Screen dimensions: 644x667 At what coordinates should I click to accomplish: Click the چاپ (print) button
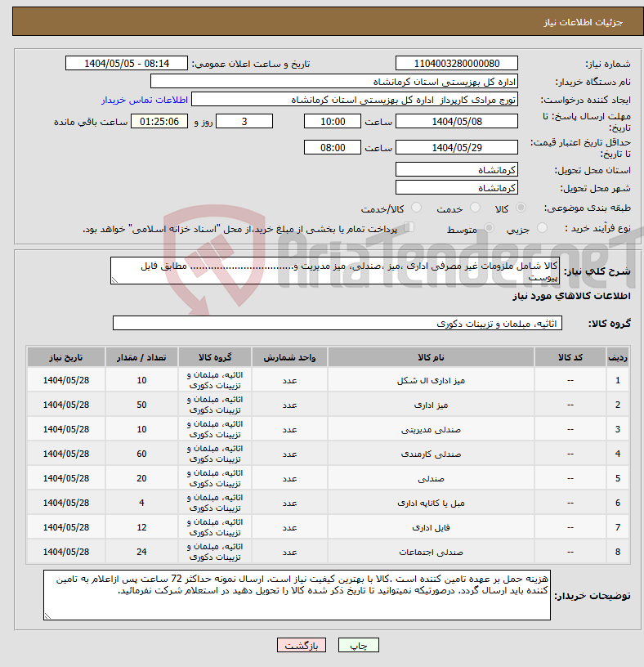(358, 645)
